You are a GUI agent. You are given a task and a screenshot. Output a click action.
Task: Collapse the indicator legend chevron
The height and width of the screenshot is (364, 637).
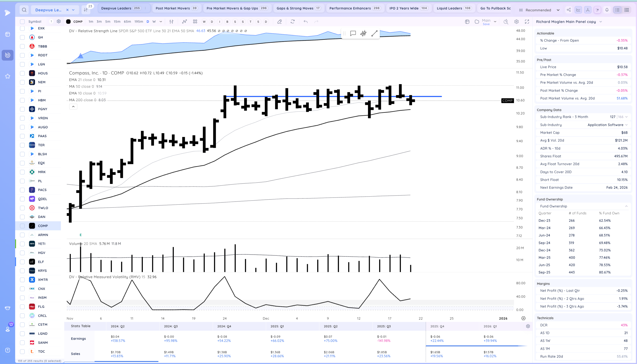(x=73, y=107)
